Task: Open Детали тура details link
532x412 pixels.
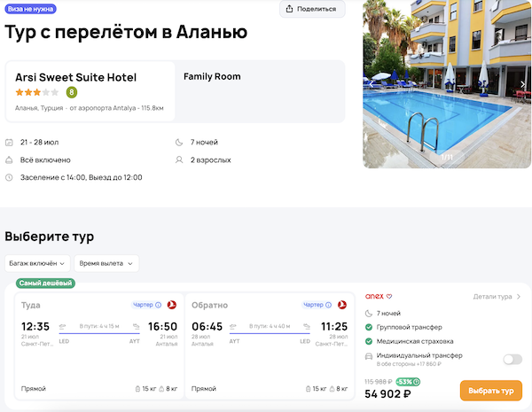Action: click(497, 297)
